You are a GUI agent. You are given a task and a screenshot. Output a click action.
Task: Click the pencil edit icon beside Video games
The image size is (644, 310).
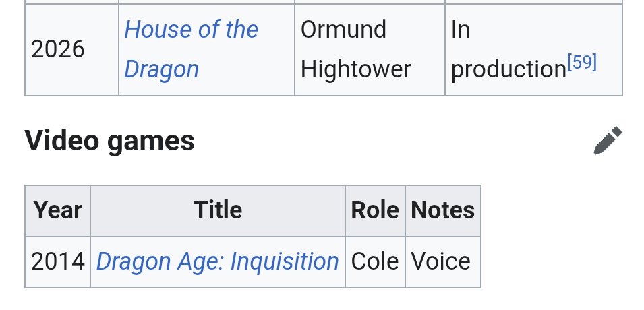point(608,140)
